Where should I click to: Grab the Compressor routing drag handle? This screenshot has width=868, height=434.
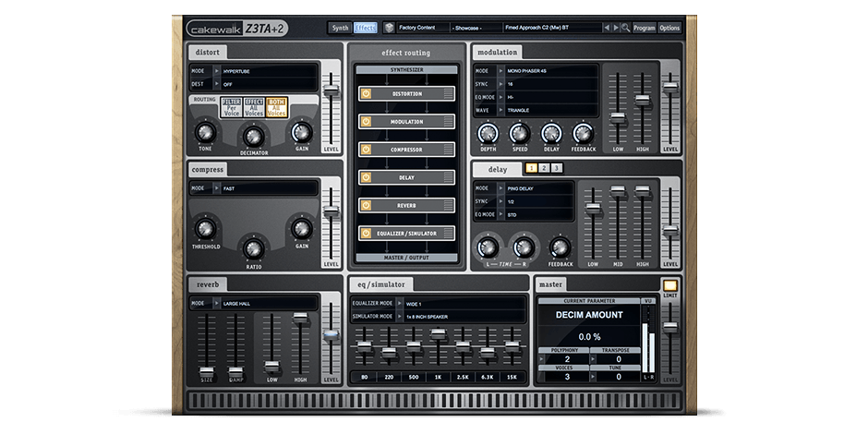(x=449, y=150)
